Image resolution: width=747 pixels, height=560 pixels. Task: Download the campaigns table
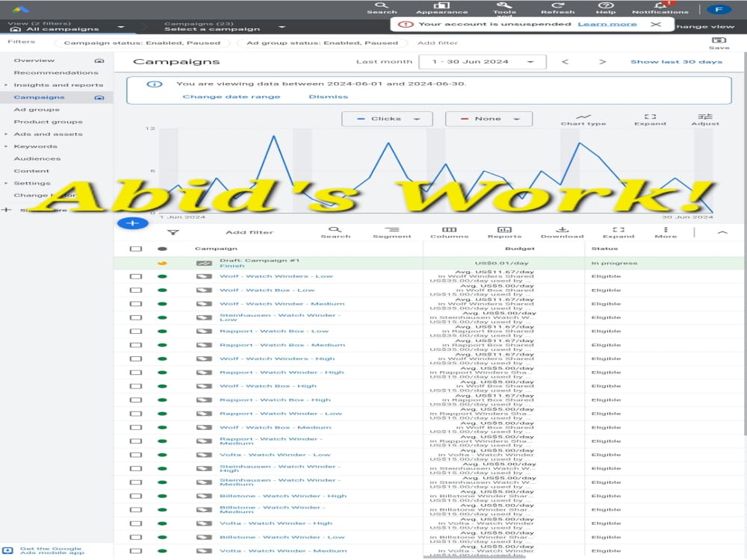(562, 232)
